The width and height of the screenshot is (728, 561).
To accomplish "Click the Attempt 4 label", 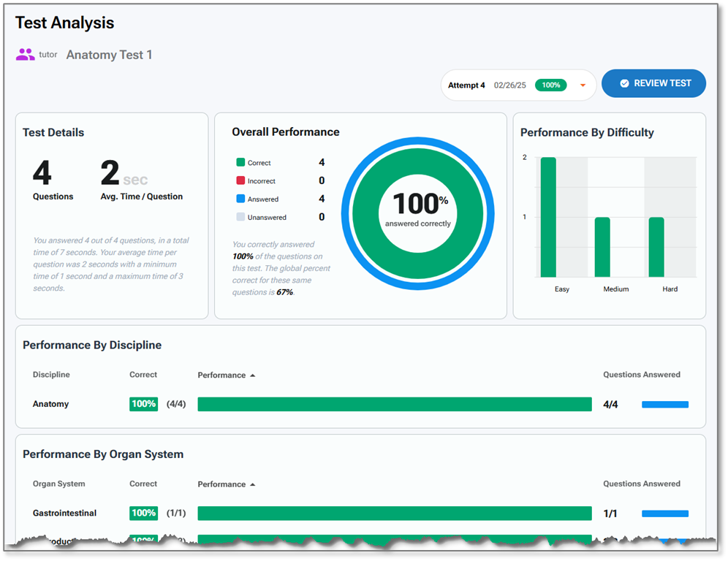I will (x=466, y=85).
